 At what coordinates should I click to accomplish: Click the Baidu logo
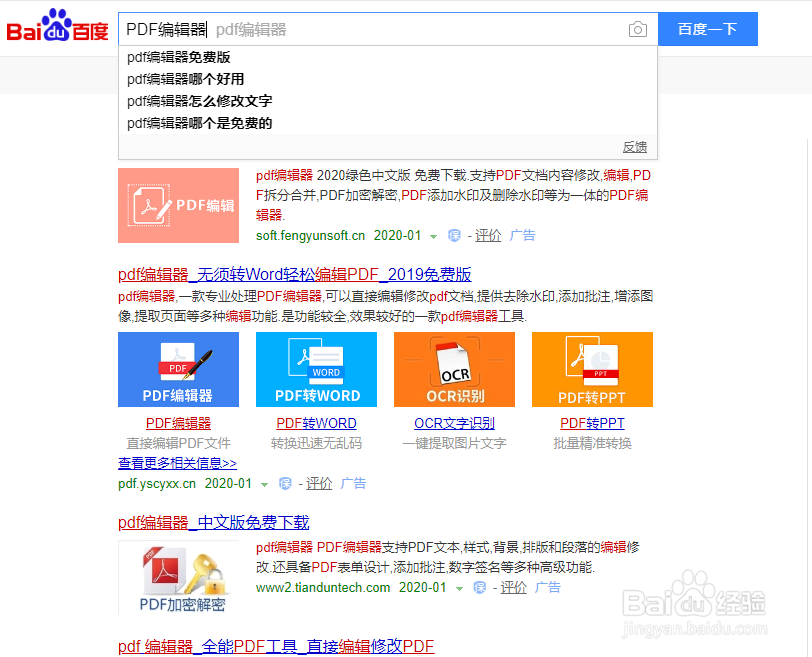57,26
